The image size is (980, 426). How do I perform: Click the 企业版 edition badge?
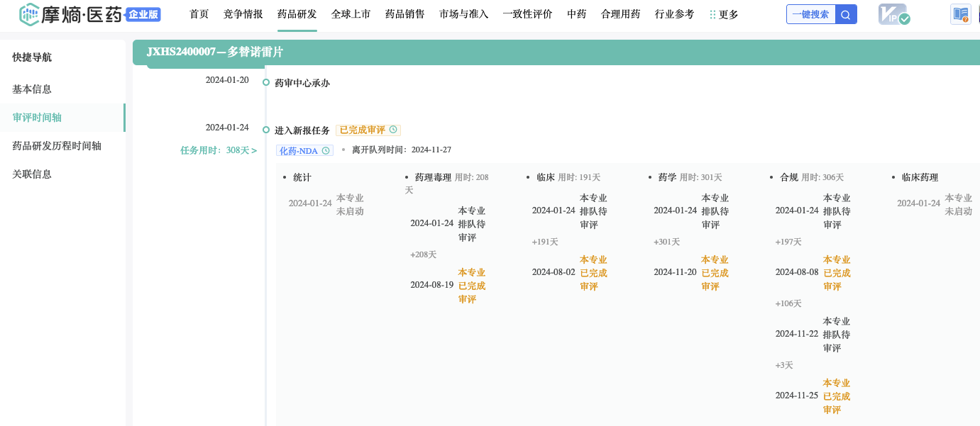point(143,15)
